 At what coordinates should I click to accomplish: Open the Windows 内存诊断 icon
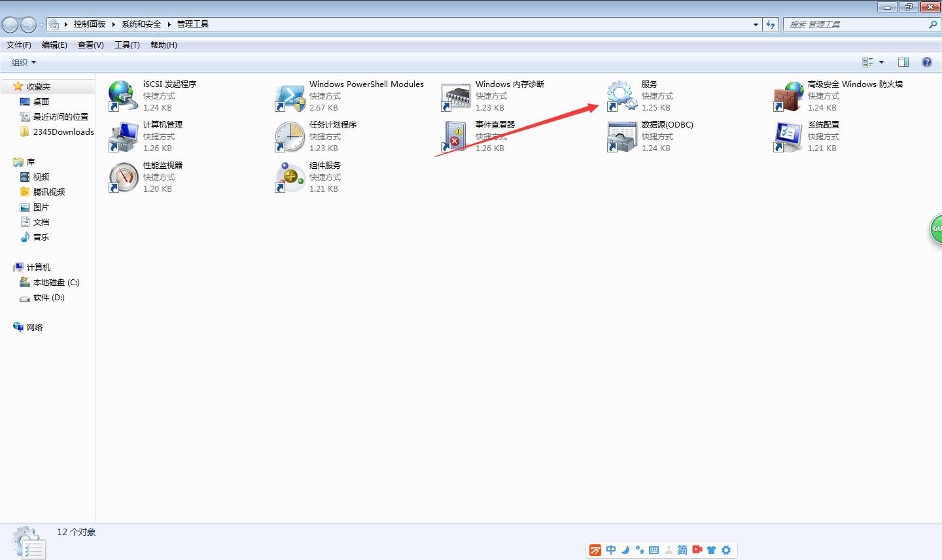pyautogui.click(x=456, y=96)
